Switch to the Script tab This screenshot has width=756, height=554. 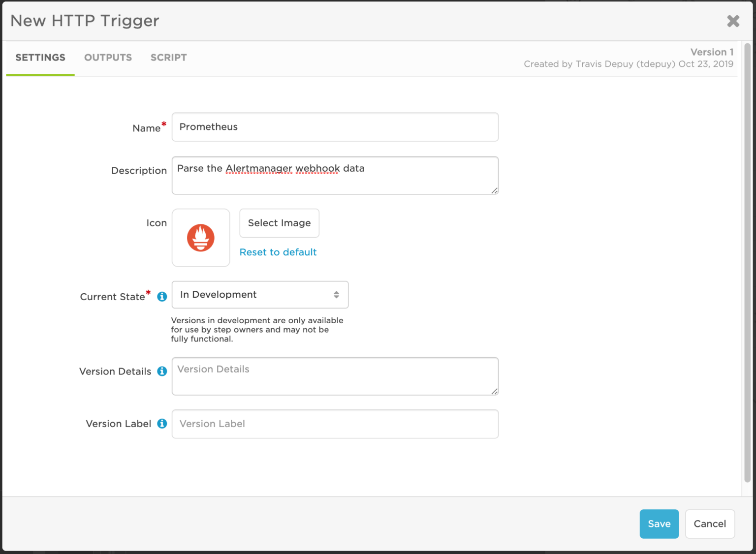pos(168,58)
